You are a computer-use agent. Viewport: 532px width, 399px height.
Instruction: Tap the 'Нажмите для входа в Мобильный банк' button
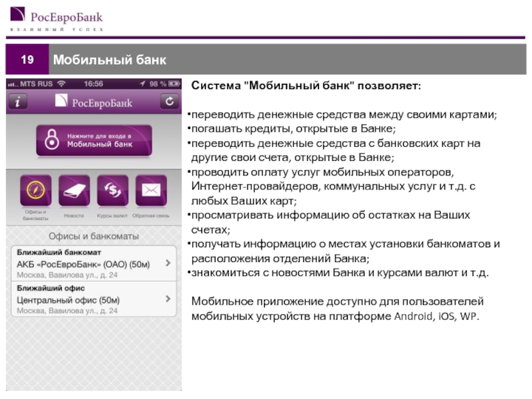[x=94, y=140]
